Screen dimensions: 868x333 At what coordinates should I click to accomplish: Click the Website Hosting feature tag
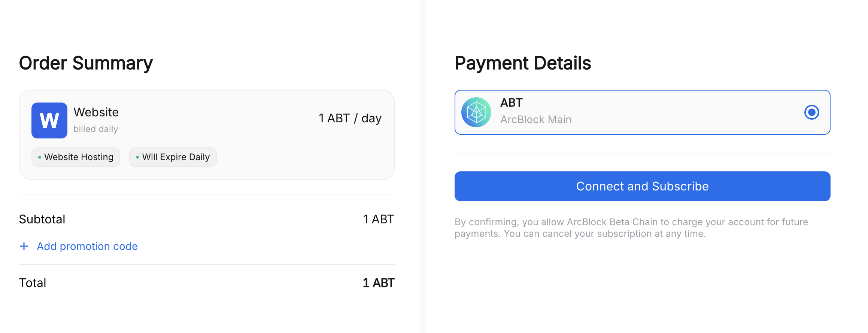point(76,157)
